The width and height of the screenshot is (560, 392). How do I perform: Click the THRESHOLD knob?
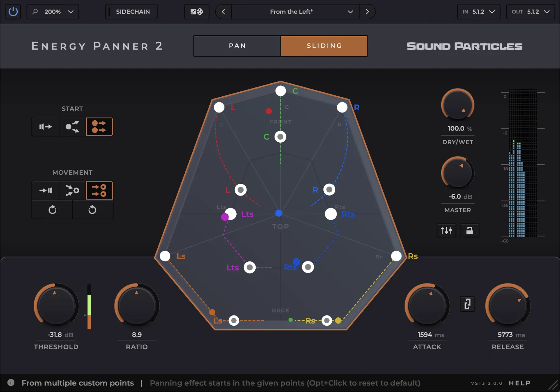[x=56, y=306]
